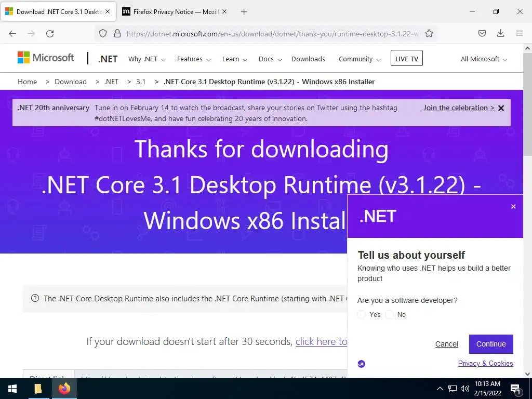The height and width of the screenshot is (399, 532).
Task: Click the .NET home link in header
Action: point(108,59)
